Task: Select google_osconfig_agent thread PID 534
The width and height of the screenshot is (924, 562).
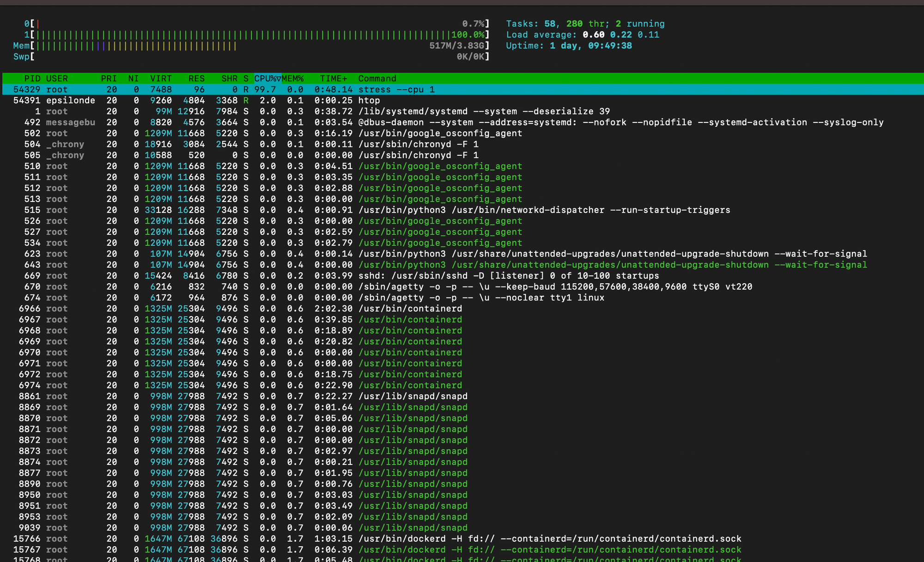Action: pyautogui.click(x=463, y=243)
